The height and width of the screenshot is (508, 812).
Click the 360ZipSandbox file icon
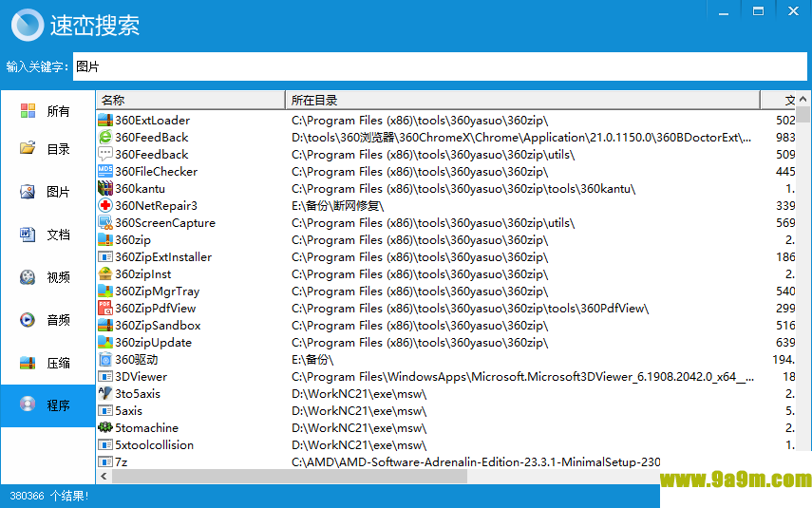click(105, 325)
